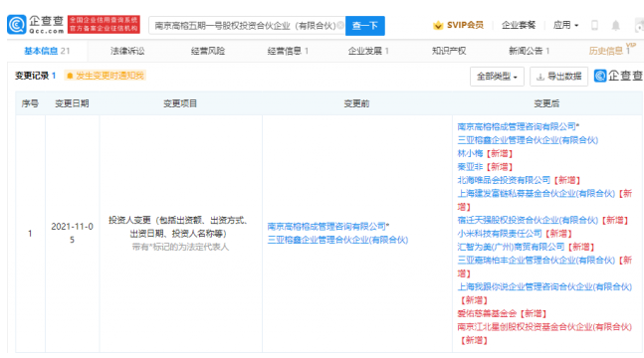Click the 导出数据 button
This screenshot has height=358, width=644.
point(559,77)
